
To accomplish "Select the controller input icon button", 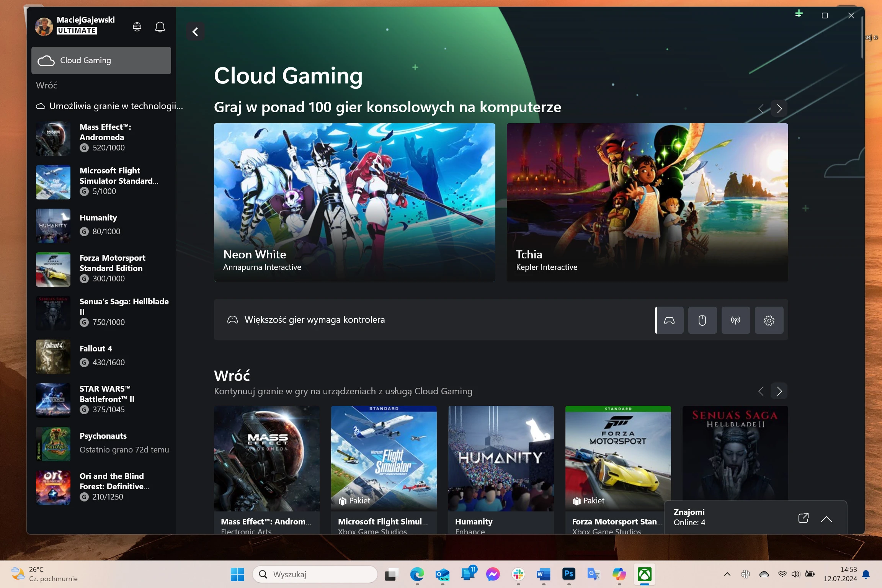I will click(669, 320).
